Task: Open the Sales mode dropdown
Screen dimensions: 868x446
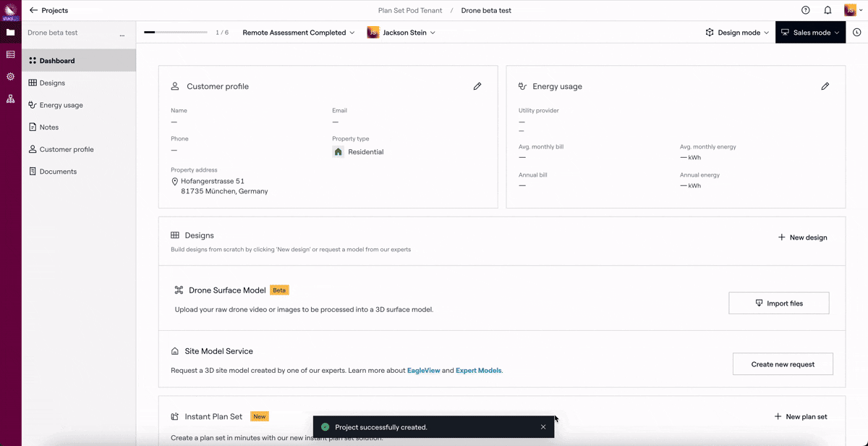Action: (810, 33)
